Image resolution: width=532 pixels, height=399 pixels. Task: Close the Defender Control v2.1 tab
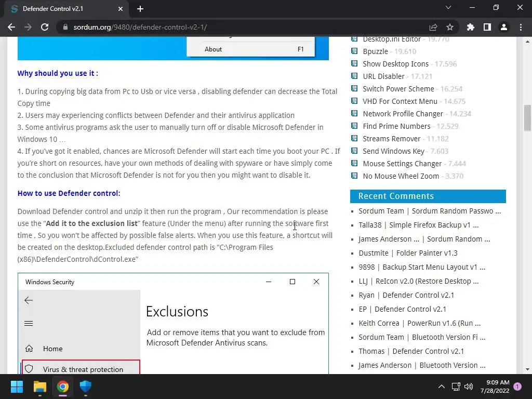click(x=121, y=9)
